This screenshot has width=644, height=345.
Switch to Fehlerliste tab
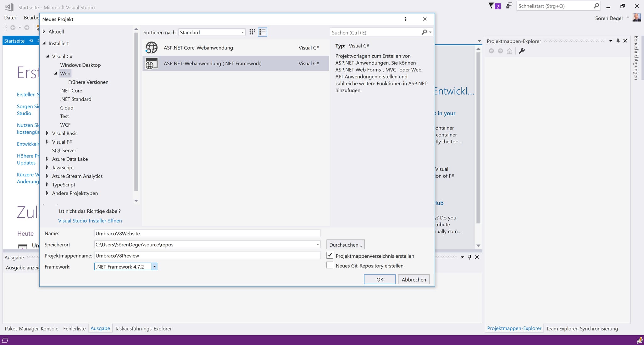pyautogui.click(x=75, y=329)
